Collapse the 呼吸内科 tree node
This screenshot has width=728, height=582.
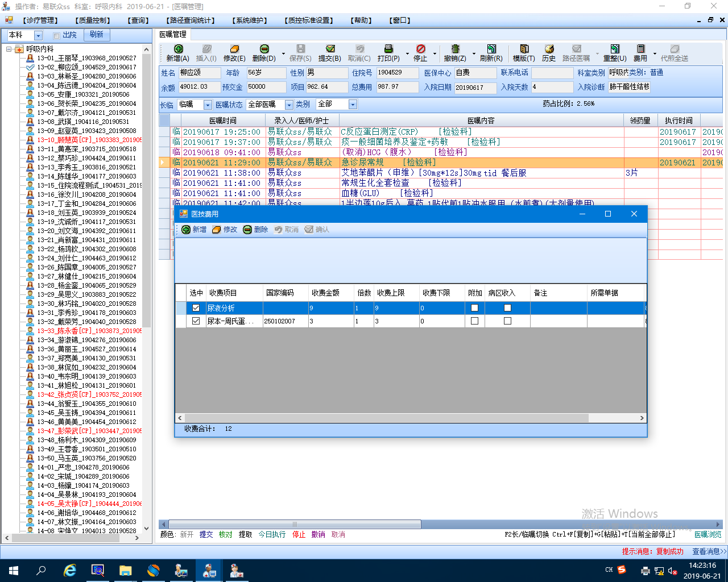[10, 49]
